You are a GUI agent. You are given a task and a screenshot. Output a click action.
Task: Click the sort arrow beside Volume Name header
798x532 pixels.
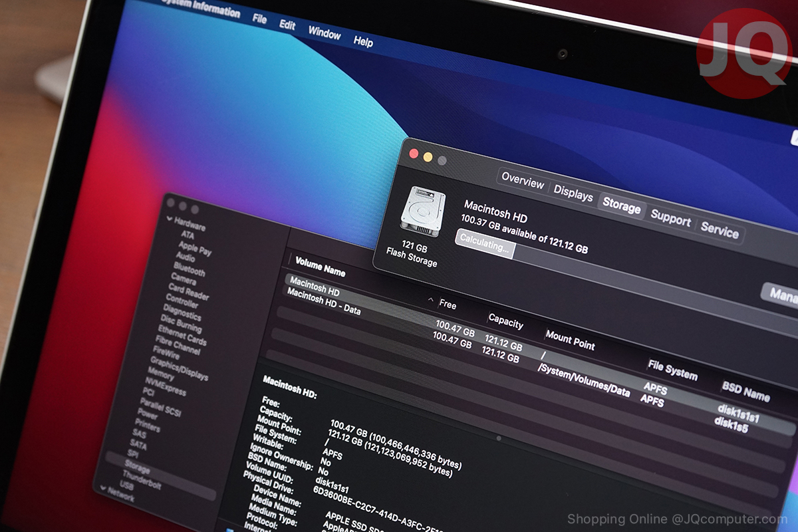click(431, 301)
